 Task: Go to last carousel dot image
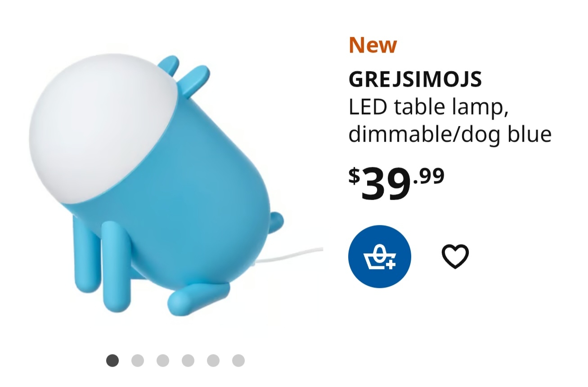tap(238, 360)
